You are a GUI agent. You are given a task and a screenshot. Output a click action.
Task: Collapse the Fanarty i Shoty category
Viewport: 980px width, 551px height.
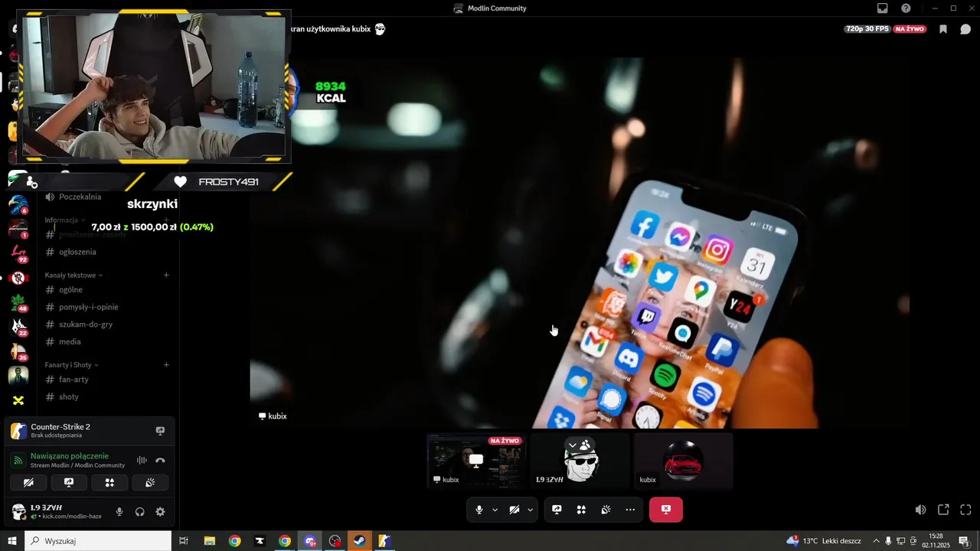71,365
